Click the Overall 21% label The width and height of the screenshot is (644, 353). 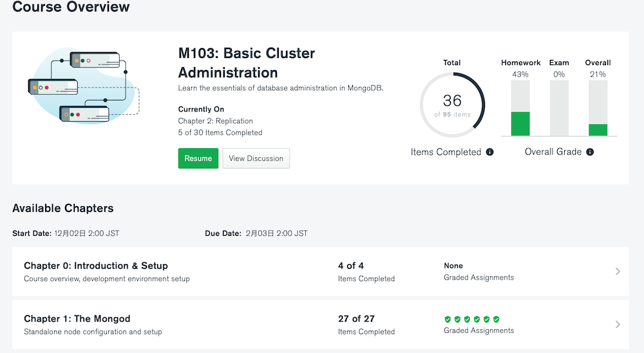(x=598, y=74)
